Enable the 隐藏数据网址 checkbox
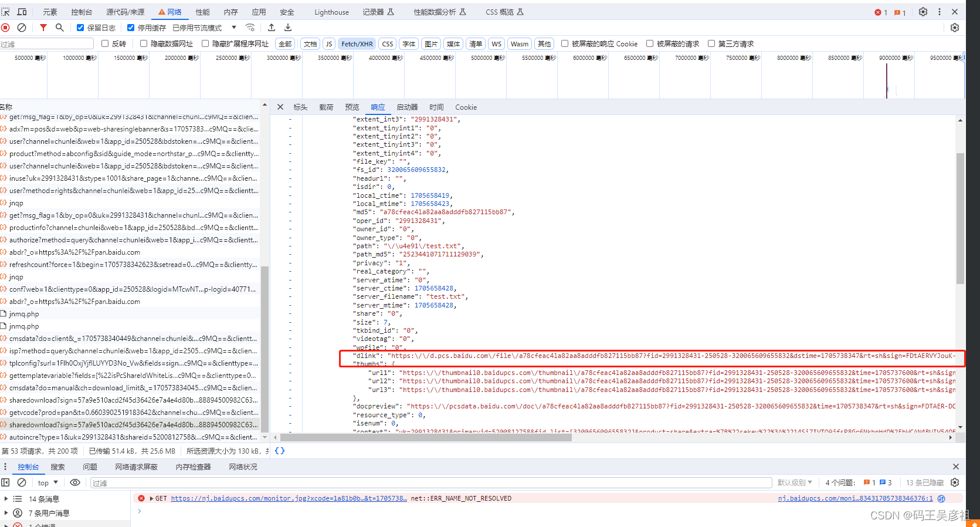 click(x=144, y=43)
